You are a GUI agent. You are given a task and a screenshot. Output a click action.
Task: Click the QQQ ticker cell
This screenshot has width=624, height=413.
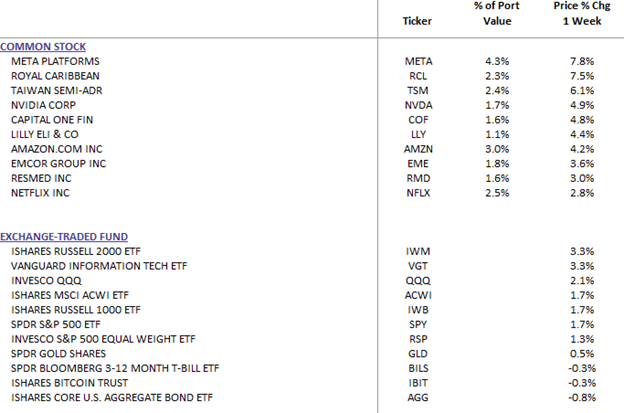point(418,281)
